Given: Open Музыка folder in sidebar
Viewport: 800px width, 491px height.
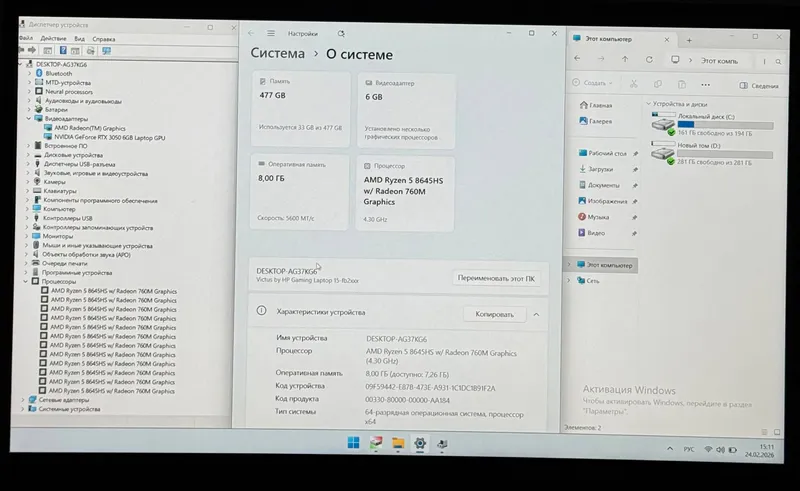Looking at the screenshot, I should pos(593,217).
